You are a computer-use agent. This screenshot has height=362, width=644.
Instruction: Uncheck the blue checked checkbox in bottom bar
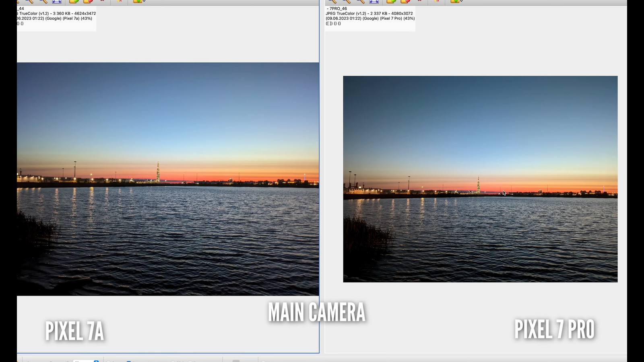[129, 361]
